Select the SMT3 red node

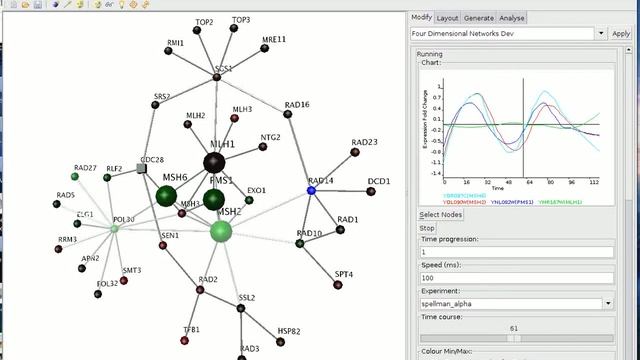tap(124, 280)
